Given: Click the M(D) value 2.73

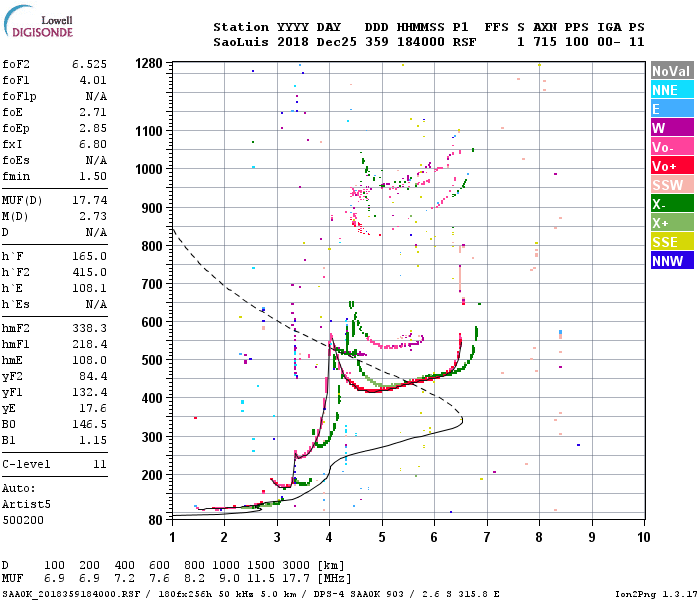Looking at the screenshot, I should point(93,216).
